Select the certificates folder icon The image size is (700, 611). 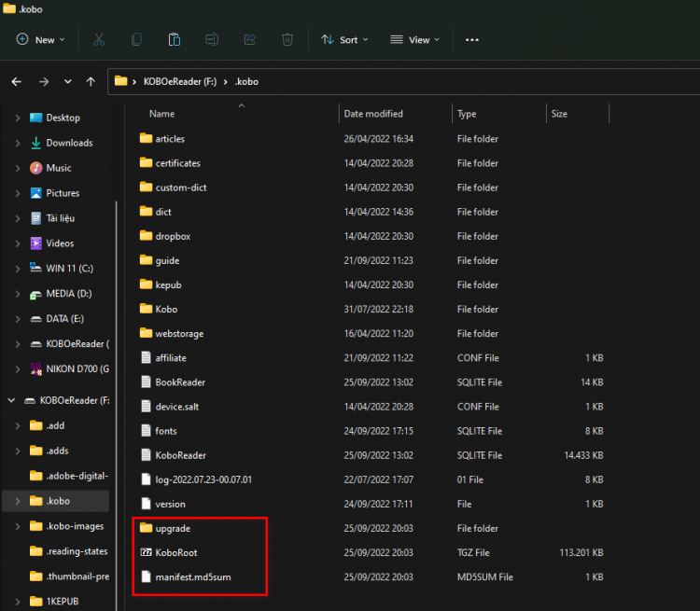click(146, 162)
